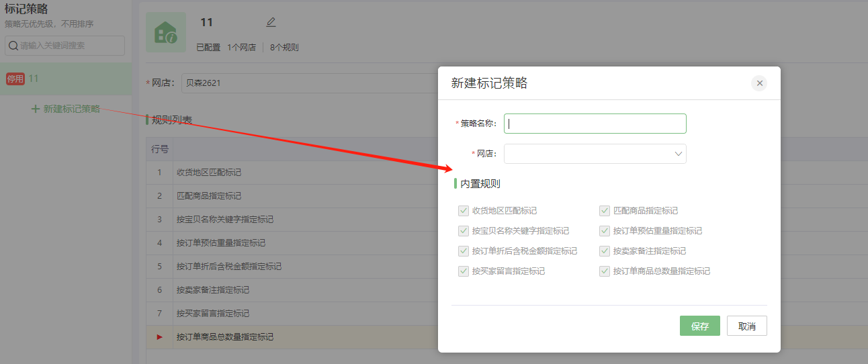The width and height of the screenshot is (868, 364).
Task: Click the pencil edit icon beside 11
Action: (271, 22)
